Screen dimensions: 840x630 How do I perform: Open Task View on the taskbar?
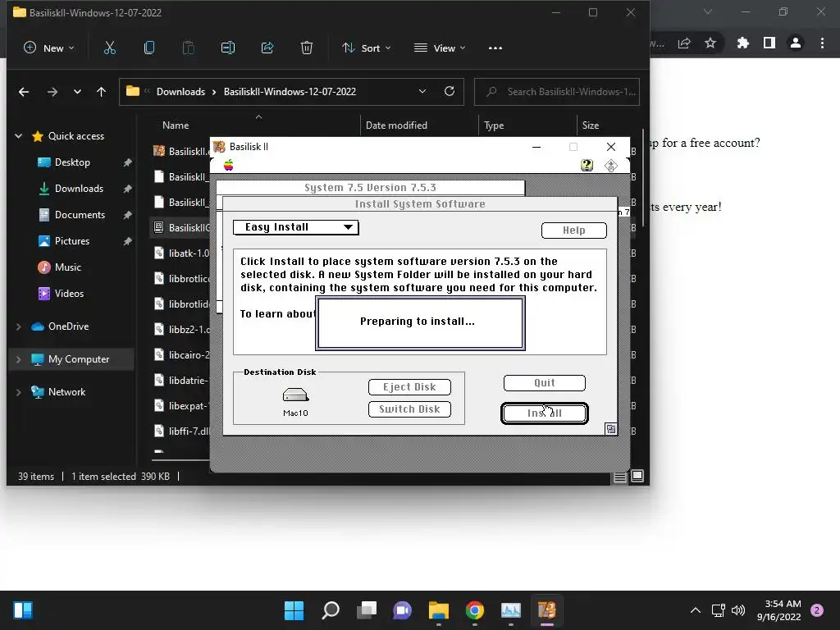click(367, 610)
